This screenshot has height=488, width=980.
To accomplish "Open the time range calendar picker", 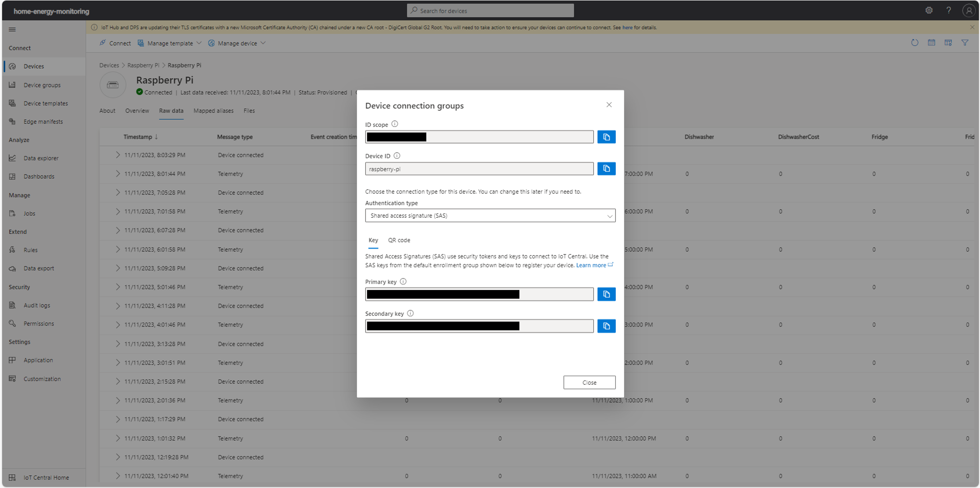I will tap(931, 43).
